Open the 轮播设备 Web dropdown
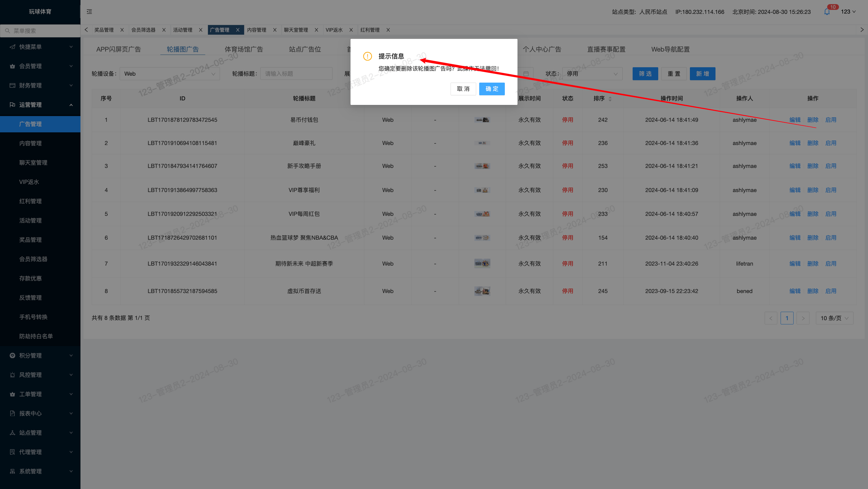868x489 pixels. coord(169,74)
